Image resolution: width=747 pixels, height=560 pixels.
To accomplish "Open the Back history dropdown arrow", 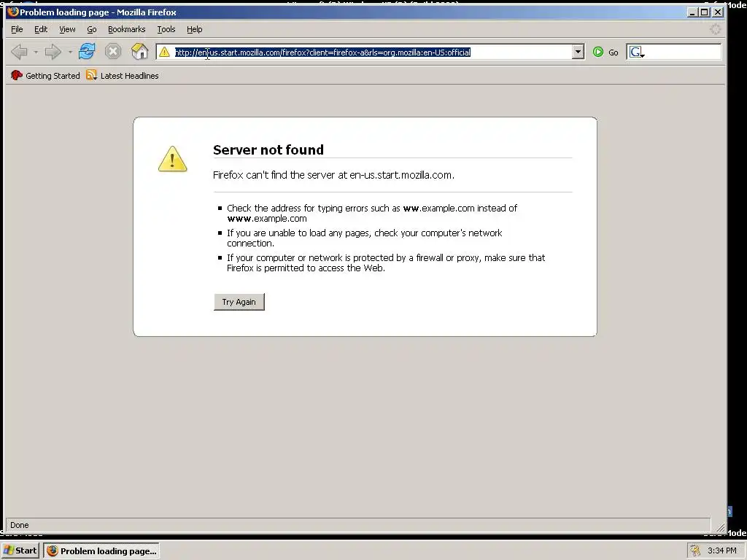I will (x=36, y=52).
